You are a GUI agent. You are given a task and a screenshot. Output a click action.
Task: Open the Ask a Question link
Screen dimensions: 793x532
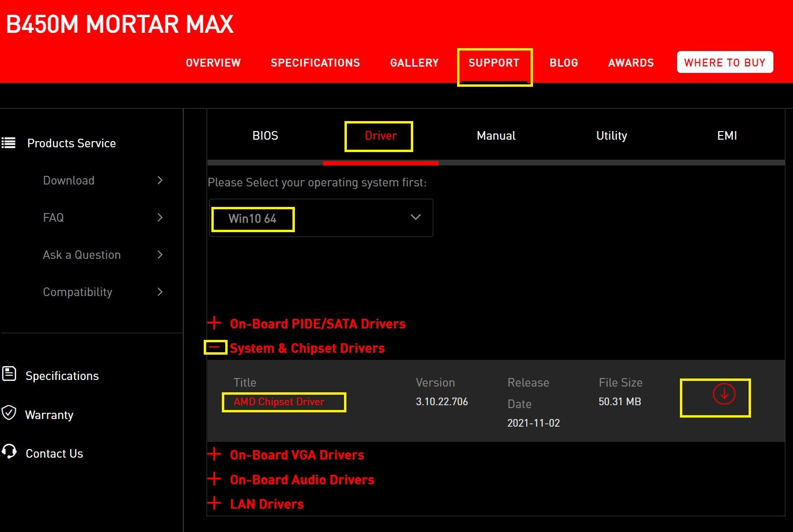82,255
